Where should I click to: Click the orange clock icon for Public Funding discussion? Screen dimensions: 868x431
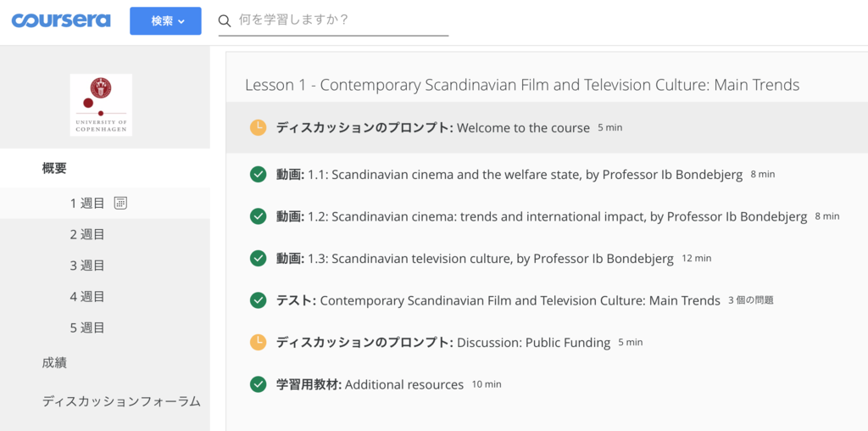pos(258,343)
